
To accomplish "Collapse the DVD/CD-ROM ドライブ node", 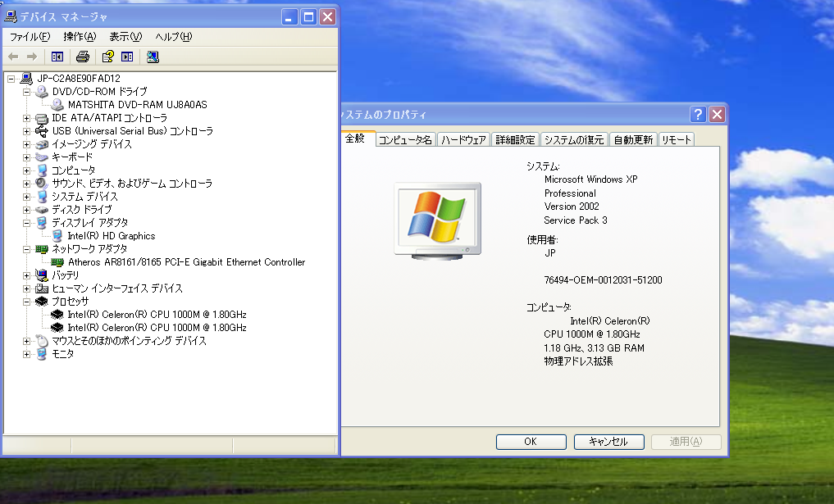I will tap(26, 92).
